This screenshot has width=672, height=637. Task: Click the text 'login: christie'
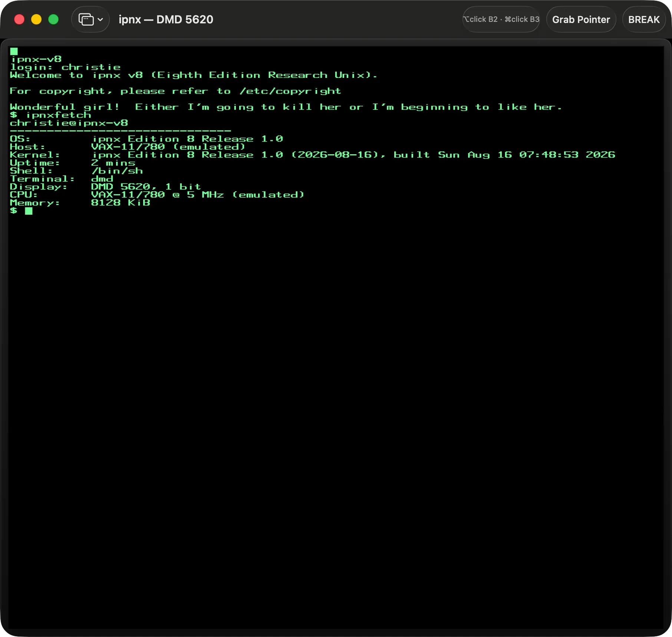(65, 67)
